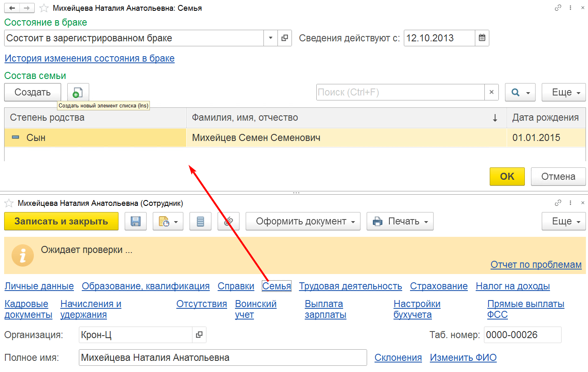
Task: Click the Полное имя input field
Action: click(223, 358)
